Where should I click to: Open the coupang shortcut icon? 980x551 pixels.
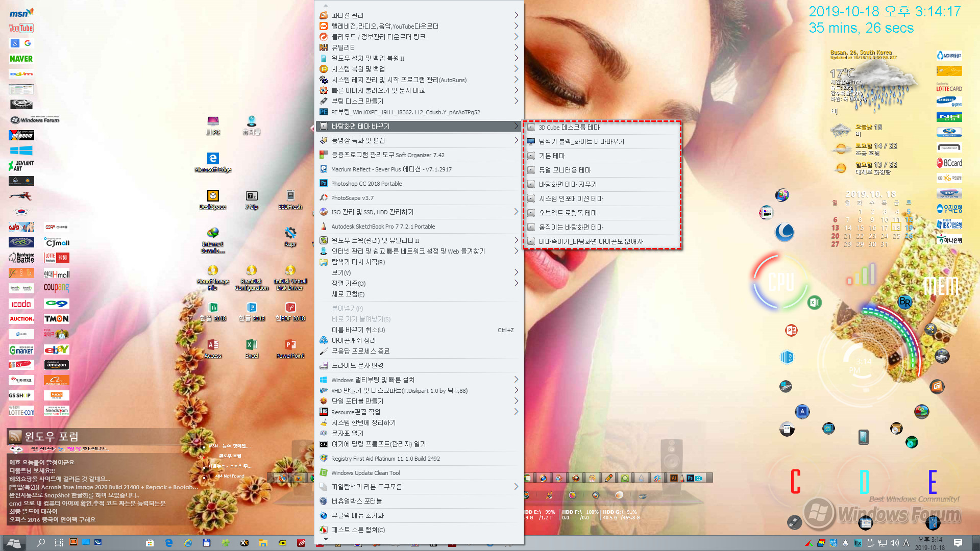tap(57, 287)
